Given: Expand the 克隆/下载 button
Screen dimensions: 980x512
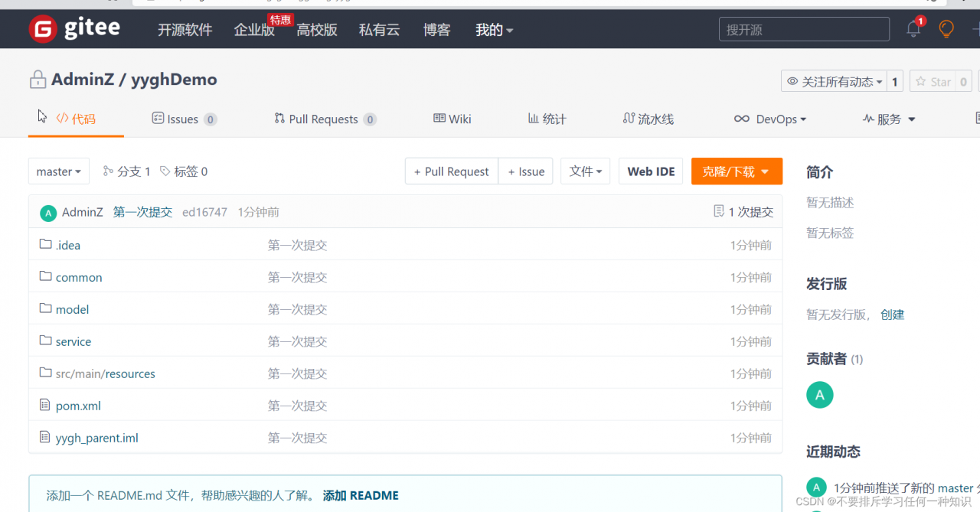Looking at the screenshot, I should point(737,171).
